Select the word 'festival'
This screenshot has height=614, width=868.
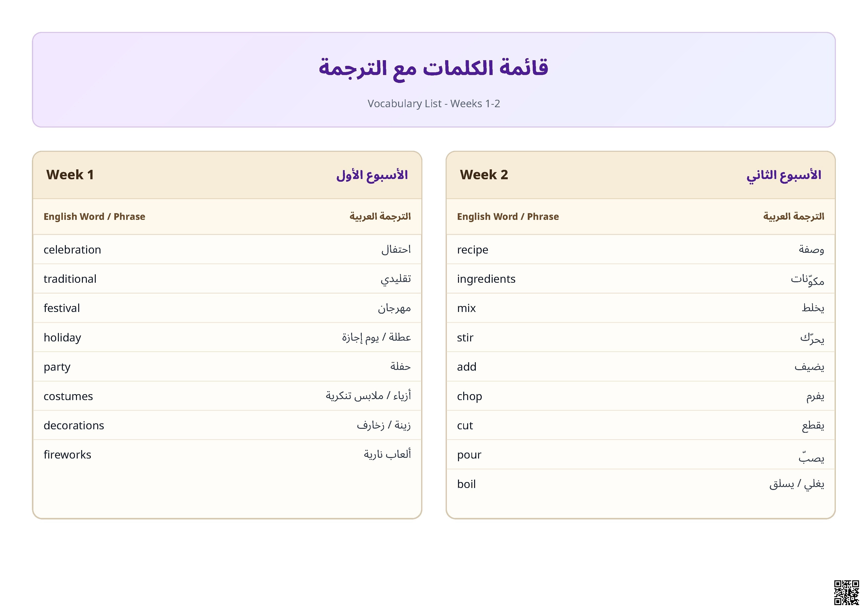coord(62,308)
